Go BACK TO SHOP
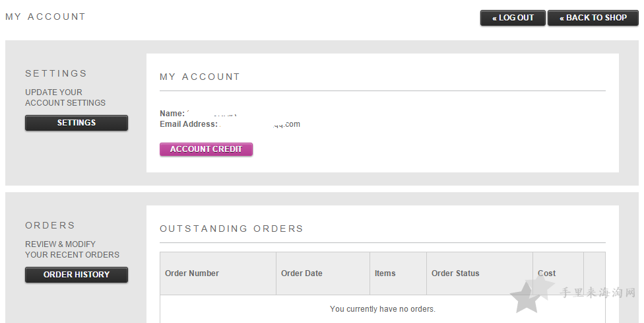This screenshot has width=644, height=323. (593, 18)
